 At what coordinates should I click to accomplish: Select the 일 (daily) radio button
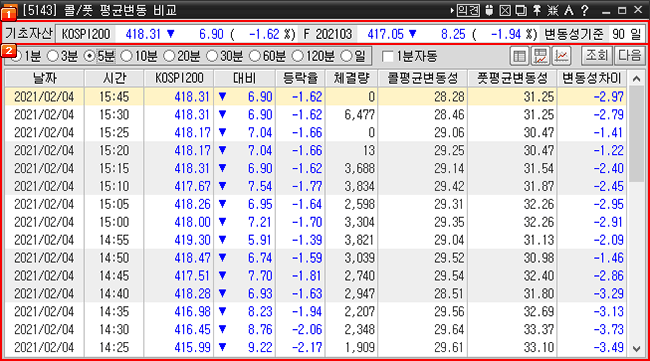tap(346, 56)
